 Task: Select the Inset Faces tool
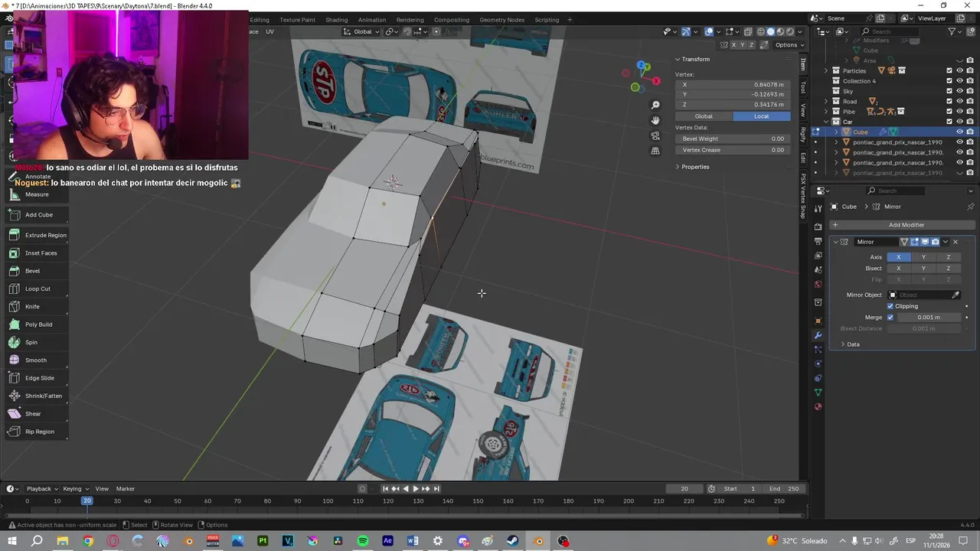point(37,253)
